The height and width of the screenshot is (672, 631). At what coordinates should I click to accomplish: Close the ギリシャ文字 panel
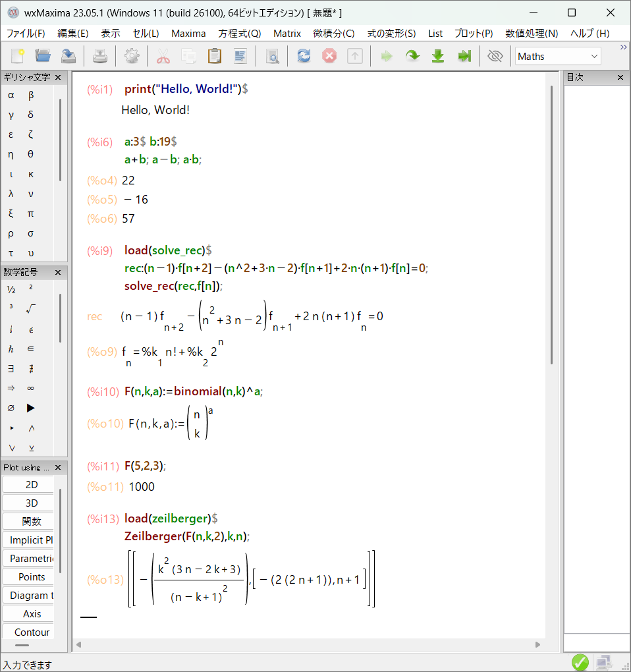click(x=58, y=78)
